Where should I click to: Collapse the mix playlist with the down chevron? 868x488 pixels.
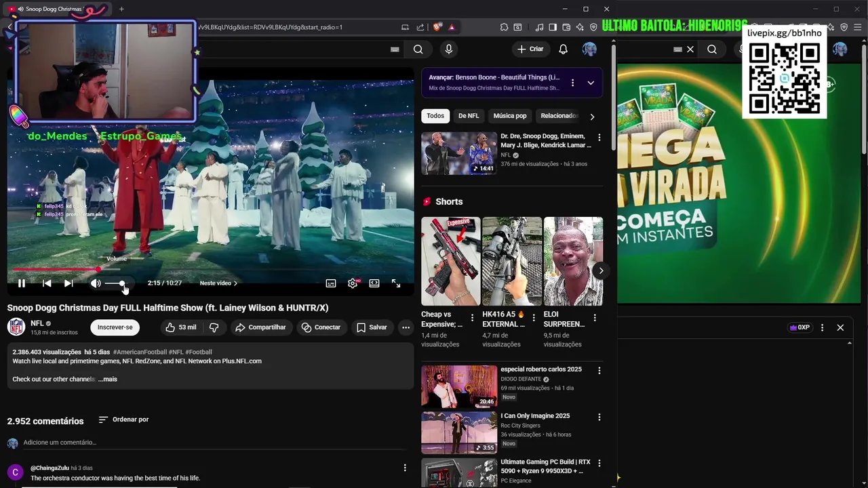click(591, 83)
